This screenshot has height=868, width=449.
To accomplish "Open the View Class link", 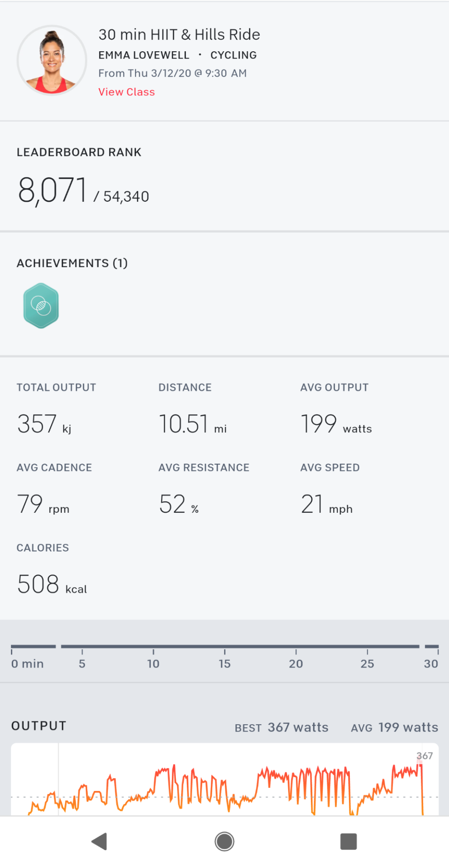I will [x=127, y=92].
